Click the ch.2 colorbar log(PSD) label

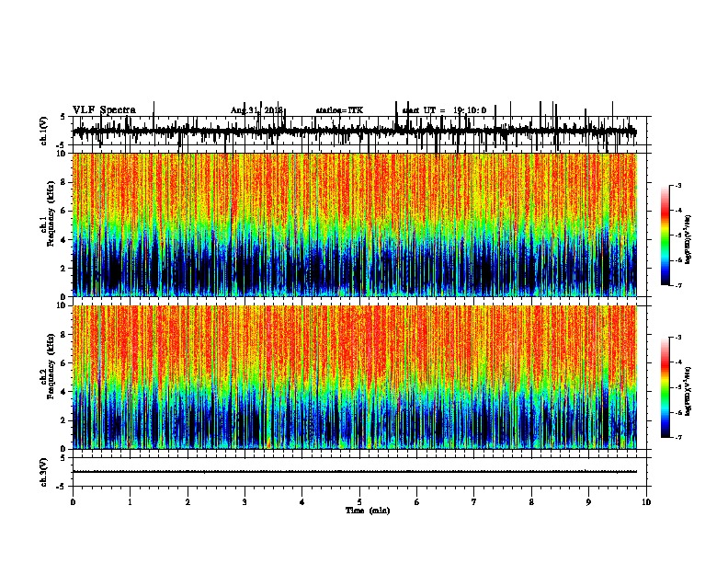688,392
